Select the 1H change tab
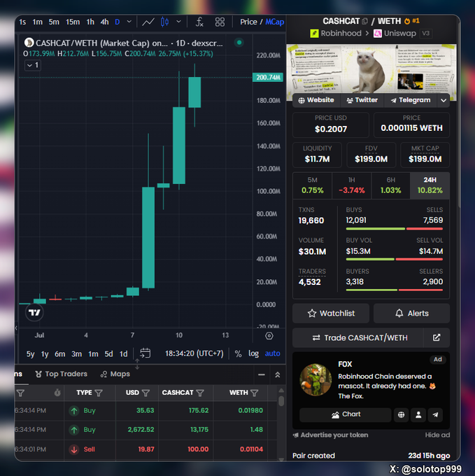The height and width of the screenshot is (476, 475). tap(352, 185)
